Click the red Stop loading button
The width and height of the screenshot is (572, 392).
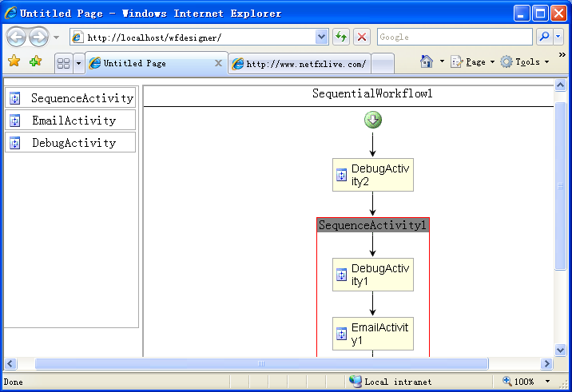[x=362, y=37]
